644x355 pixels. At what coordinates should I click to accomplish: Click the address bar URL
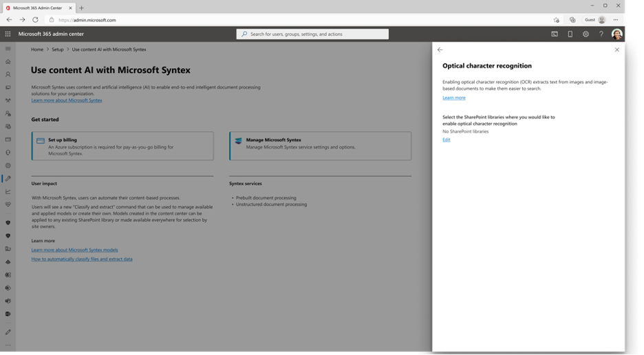[x=87, y=20]
